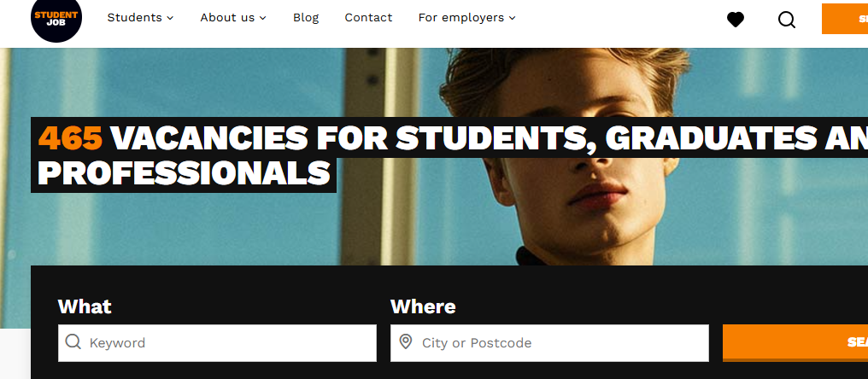Click the word PROFESSIONALS in the headline
This screenshot has width=868, height=379.
184,173
